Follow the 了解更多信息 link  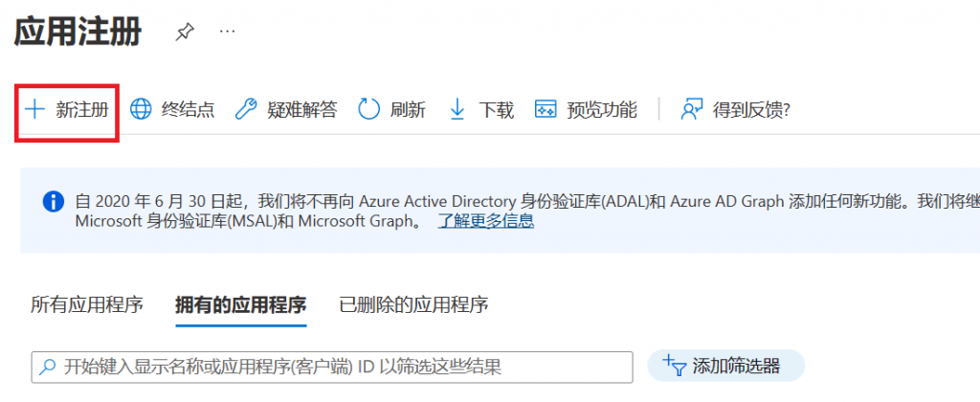485,221
